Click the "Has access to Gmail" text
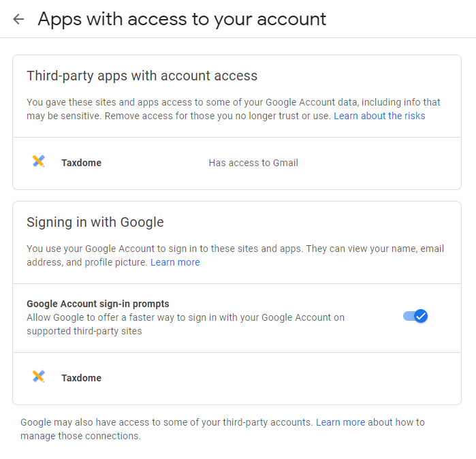 coord(253,163)
